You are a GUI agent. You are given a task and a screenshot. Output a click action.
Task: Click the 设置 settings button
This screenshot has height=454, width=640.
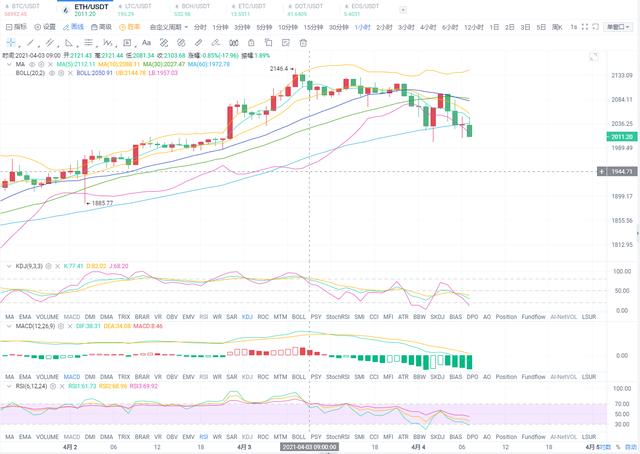(45, 27)
